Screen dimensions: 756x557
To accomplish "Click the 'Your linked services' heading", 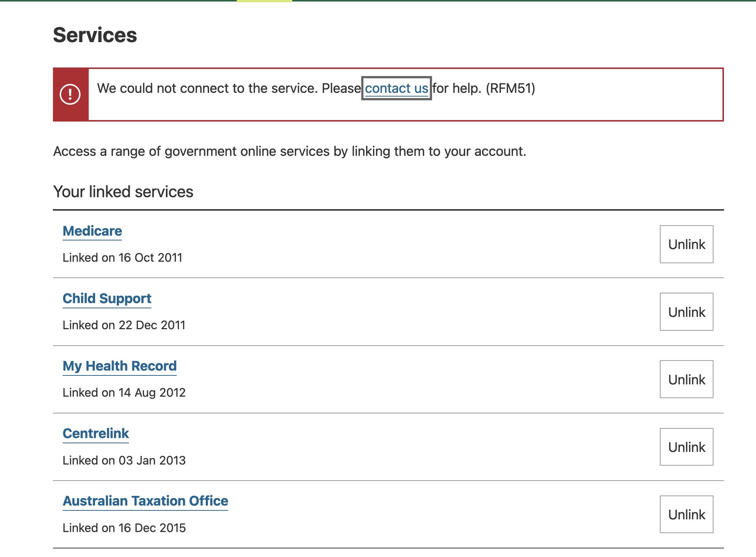I will tap(123, 192).
